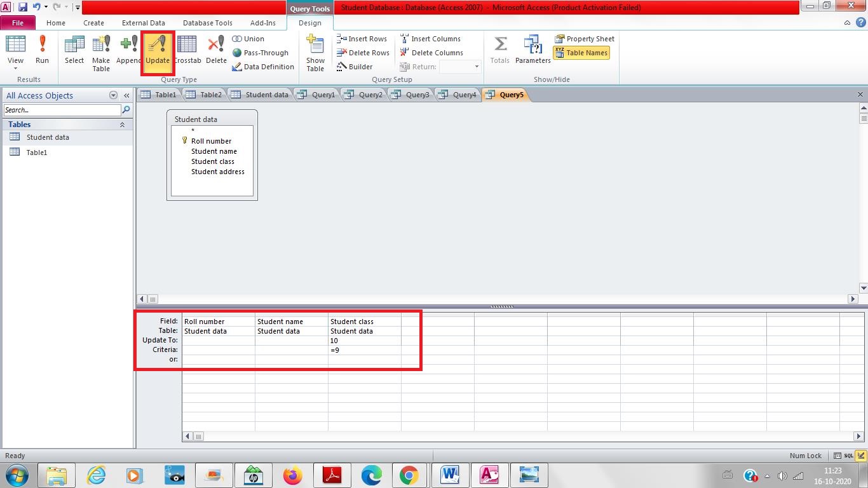Switch to the Create ribbon tab
The image size is (868, 488).
pyautogui.click(x=93, y=23)
